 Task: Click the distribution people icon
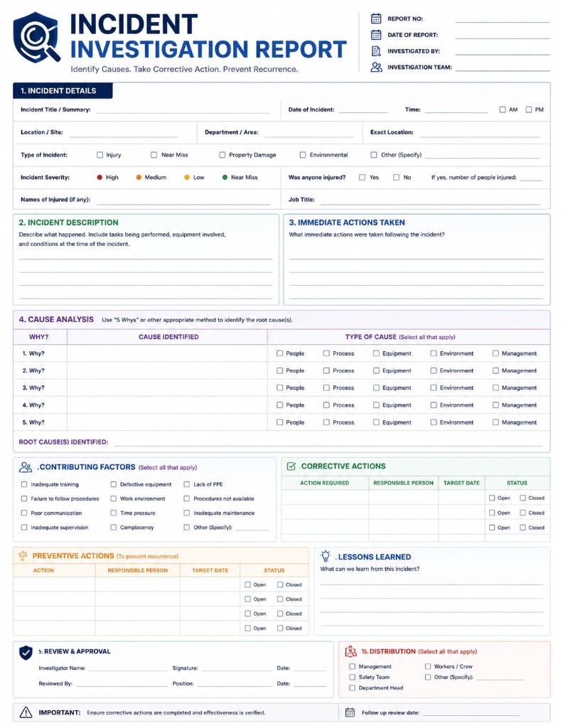coord(351,652)
